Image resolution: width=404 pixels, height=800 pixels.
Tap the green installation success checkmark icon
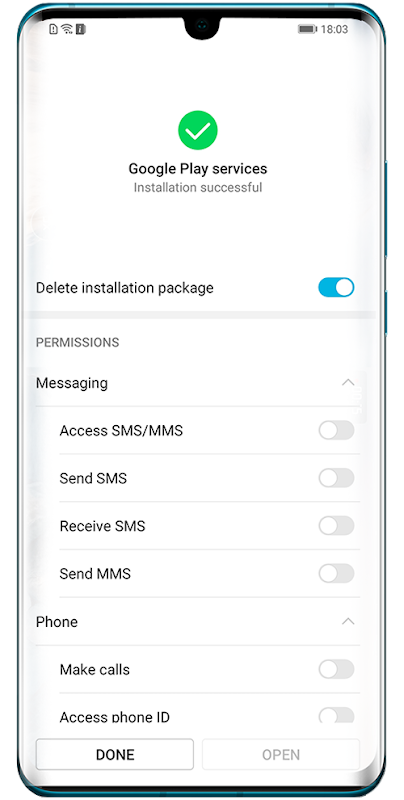point(197,131)
